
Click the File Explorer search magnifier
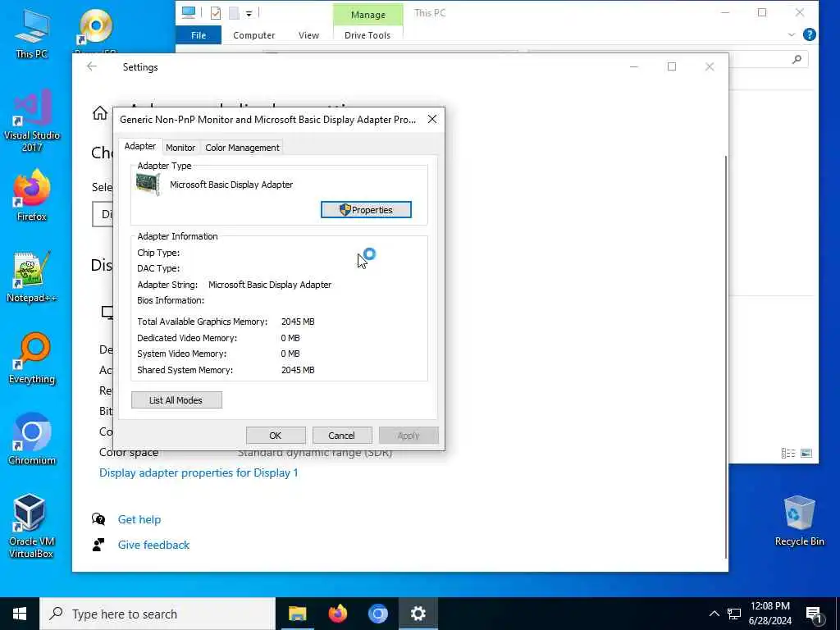[x=797, y=59]
